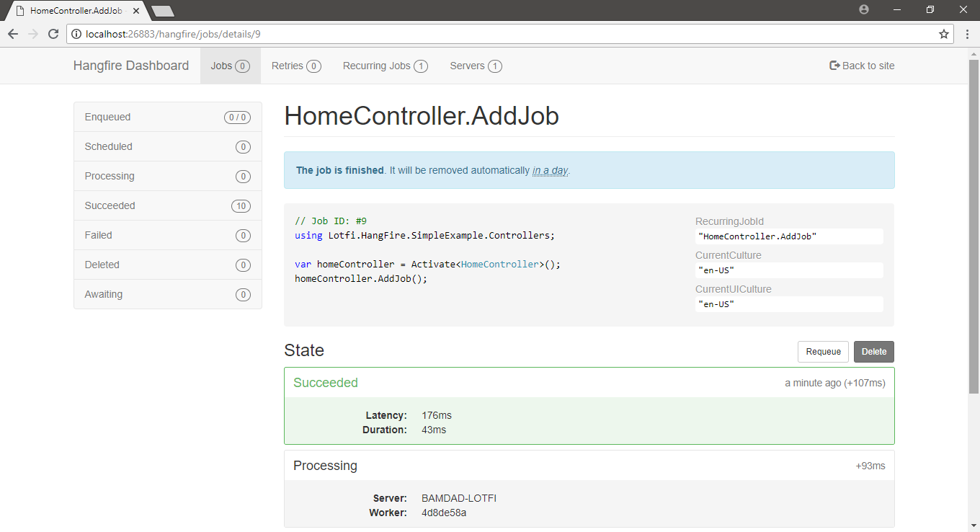The height and width of the screenshot is (532, 980).
Task: Click the Chrome profile avatar icon
Action: click(x=864, y=9)
